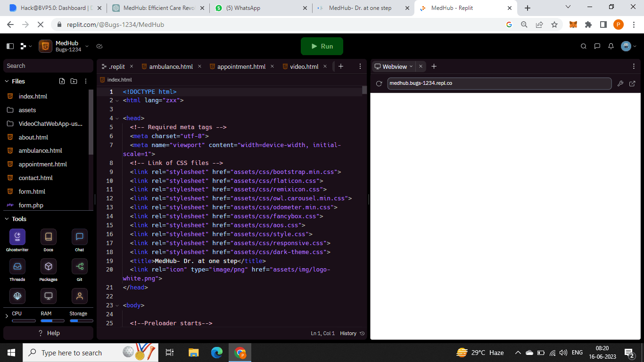Close the Webview tab

tap(421, 66)
